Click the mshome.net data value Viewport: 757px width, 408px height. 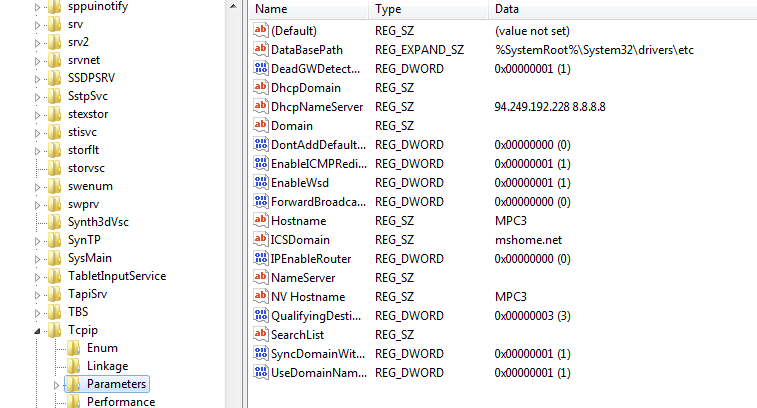(x=528, y=240)
